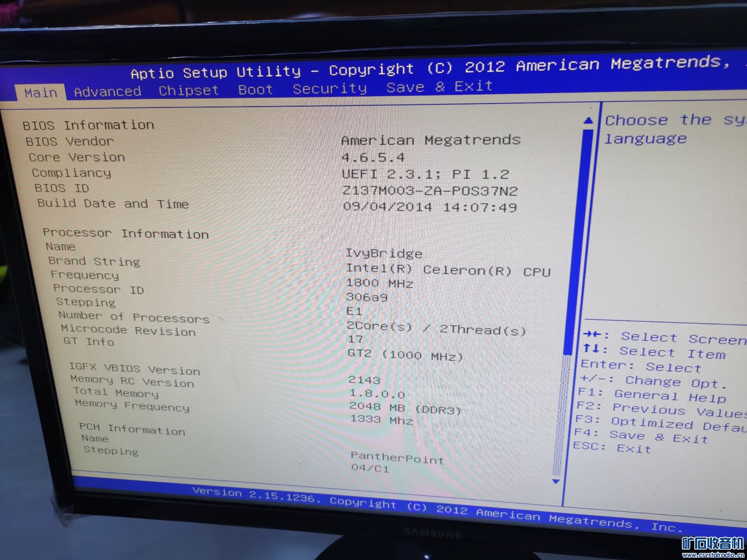Select the GT Info label
The height and width of the screenshot is (560, 747).
(89, 341)
